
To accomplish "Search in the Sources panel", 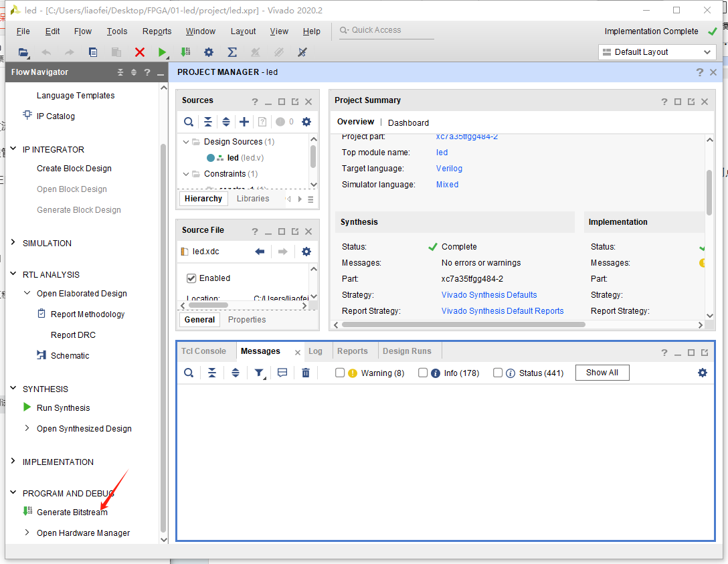I will (189, 122).
